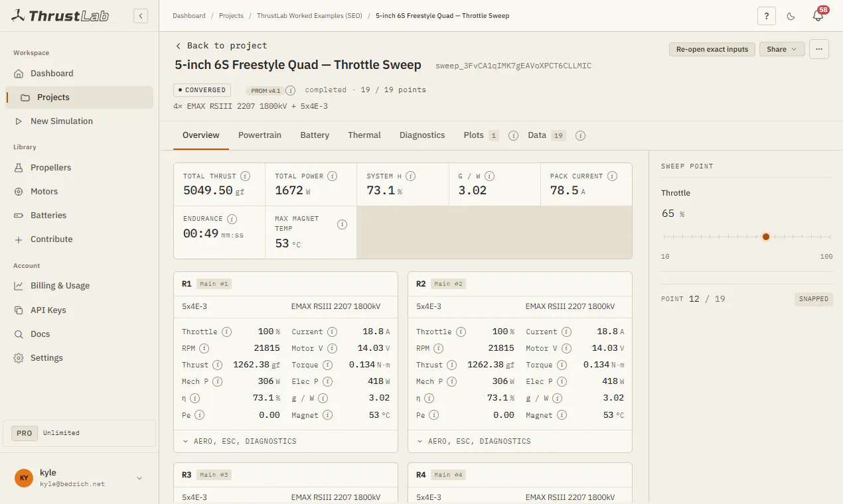Click the R3 Main #3 rotor card header
Image resolution: width=843 pixels, height=504 pixels.
coord(285,475)
